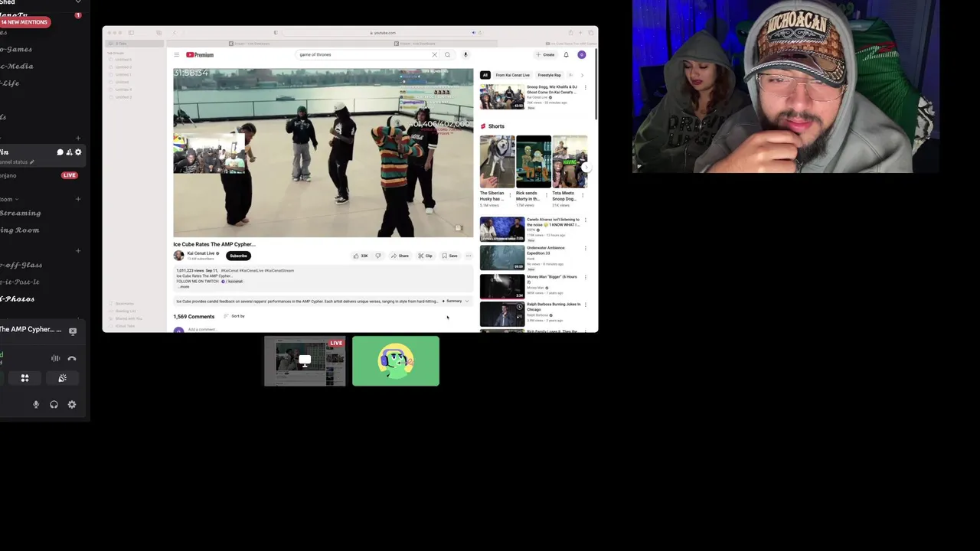Click the main video player
The width and height of the screenshot is (980, 551).
point(323,153)
